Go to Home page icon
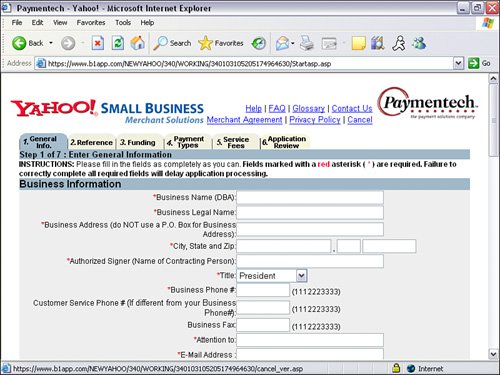The image size is (500, 375). [137, 43]
